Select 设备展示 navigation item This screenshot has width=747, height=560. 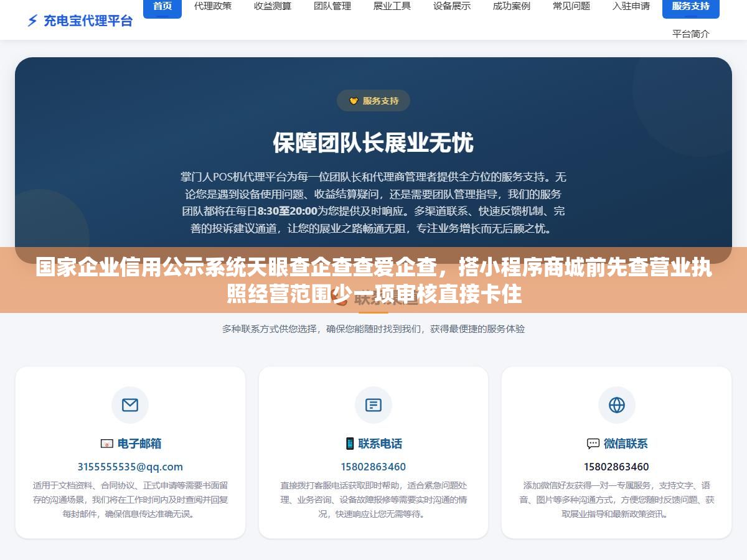tap(452, 6)
